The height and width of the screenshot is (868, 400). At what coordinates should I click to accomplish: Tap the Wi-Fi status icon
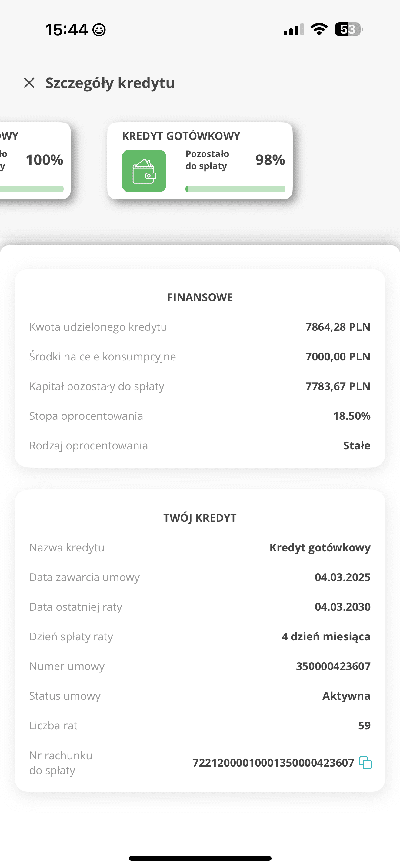pos(319,29)
